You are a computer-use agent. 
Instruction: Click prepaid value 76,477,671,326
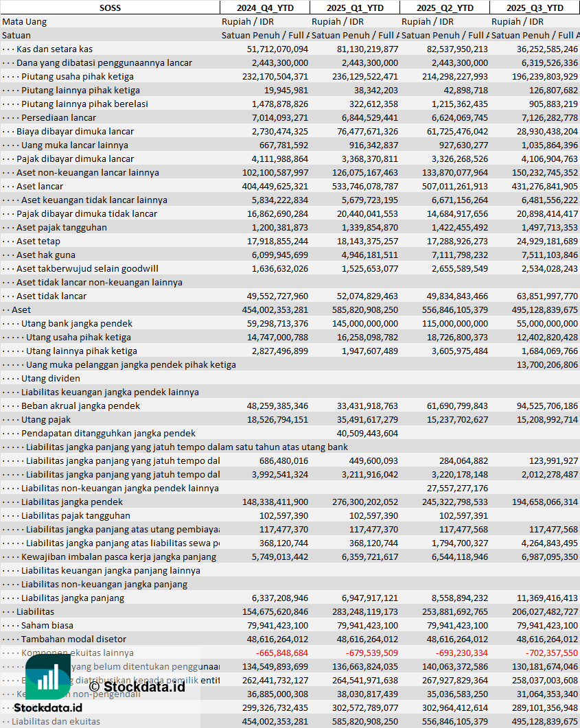(367, 131)
